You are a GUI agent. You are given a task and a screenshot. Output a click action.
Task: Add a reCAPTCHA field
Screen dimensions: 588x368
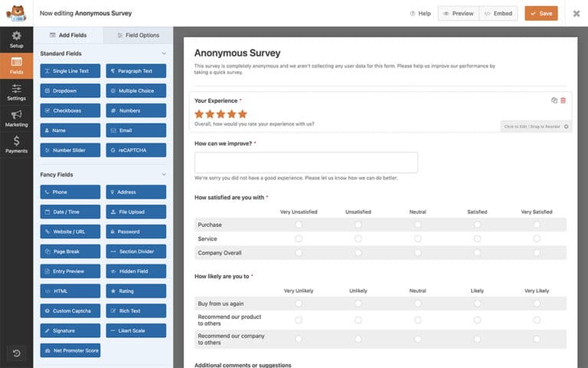coord(136,150)
